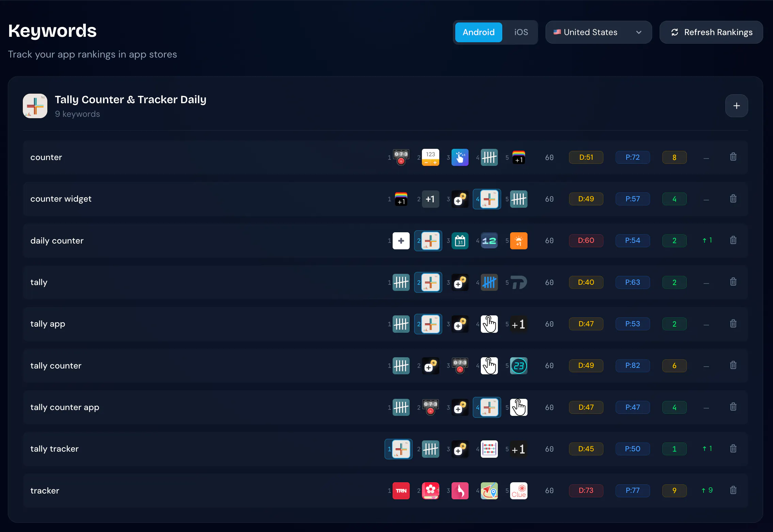This screenshot has height=532, width=773.
Task: Select the 'tracker' keyword text
Action: tap(45, 490)
